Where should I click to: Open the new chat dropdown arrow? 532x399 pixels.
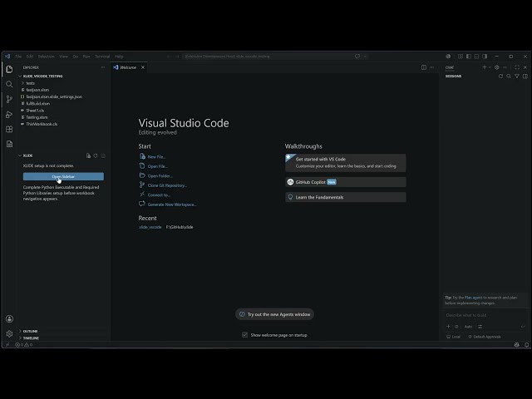tap(490, 67)
